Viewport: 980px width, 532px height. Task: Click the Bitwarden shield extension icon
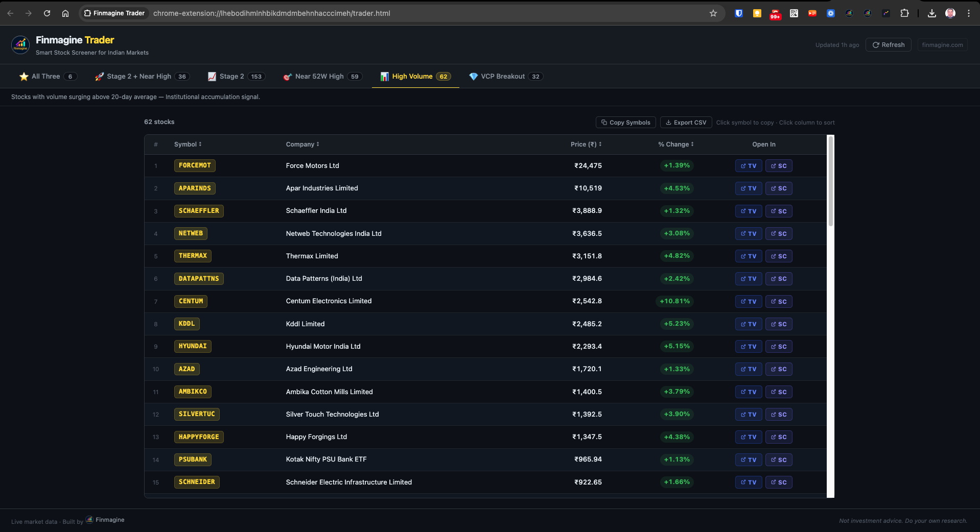point(738,13)
